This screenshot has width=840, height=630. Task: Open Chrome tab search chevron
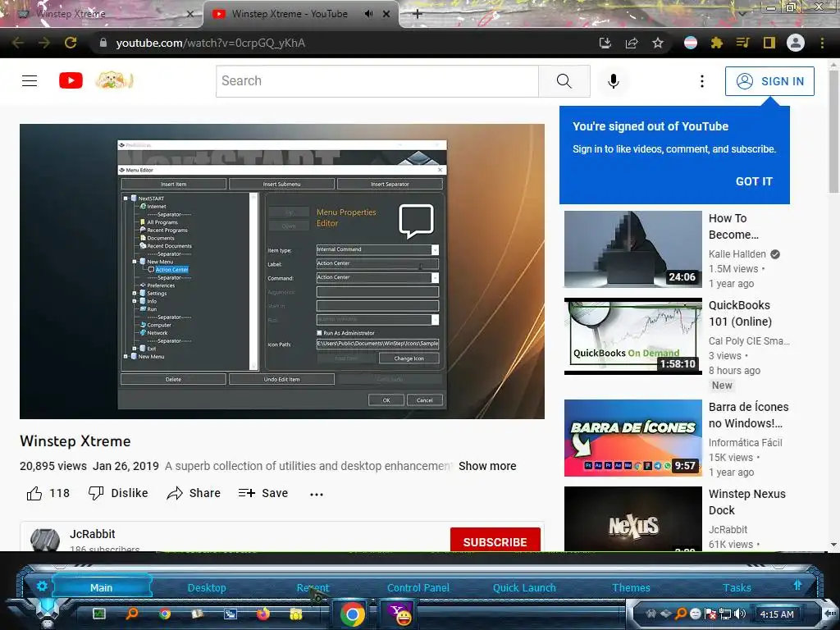click(742, 13)
